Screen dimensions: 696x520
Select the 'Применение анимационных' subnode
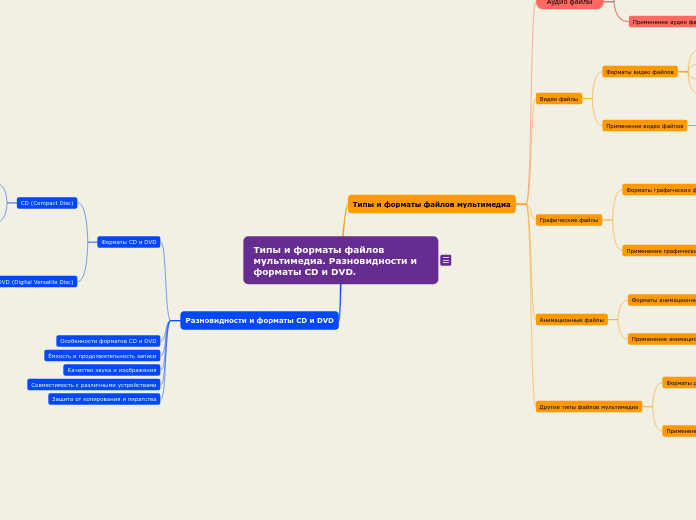coord(662,339)
